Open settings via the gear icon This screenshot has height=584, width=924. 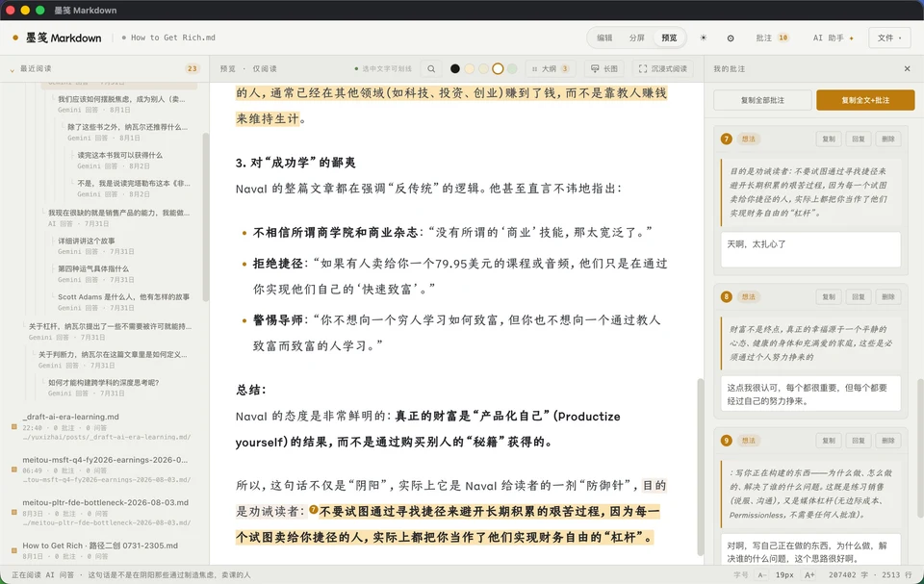731,38
